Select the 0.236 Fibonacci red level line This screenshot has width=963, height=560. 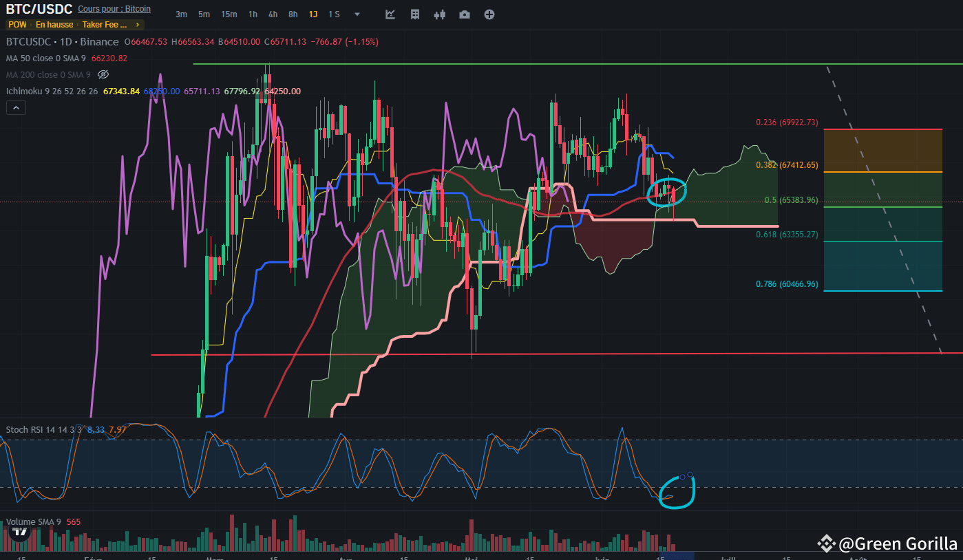coord(882,129)
